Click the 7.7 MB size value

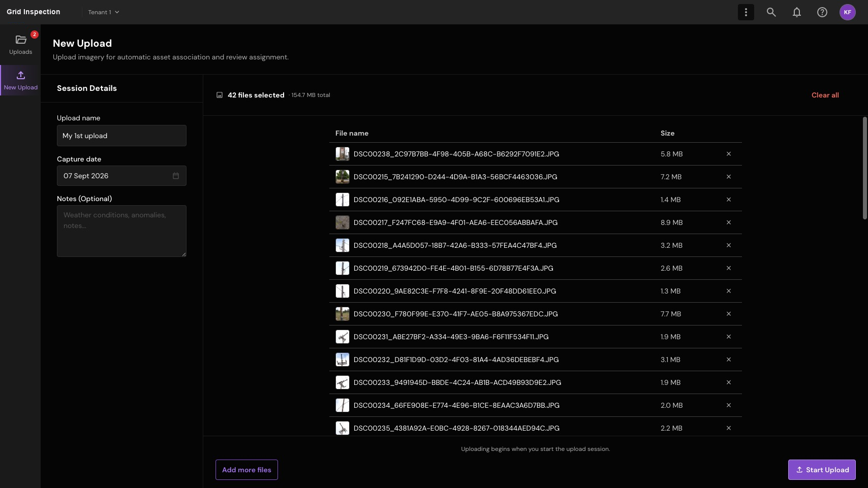click(671, 314)
